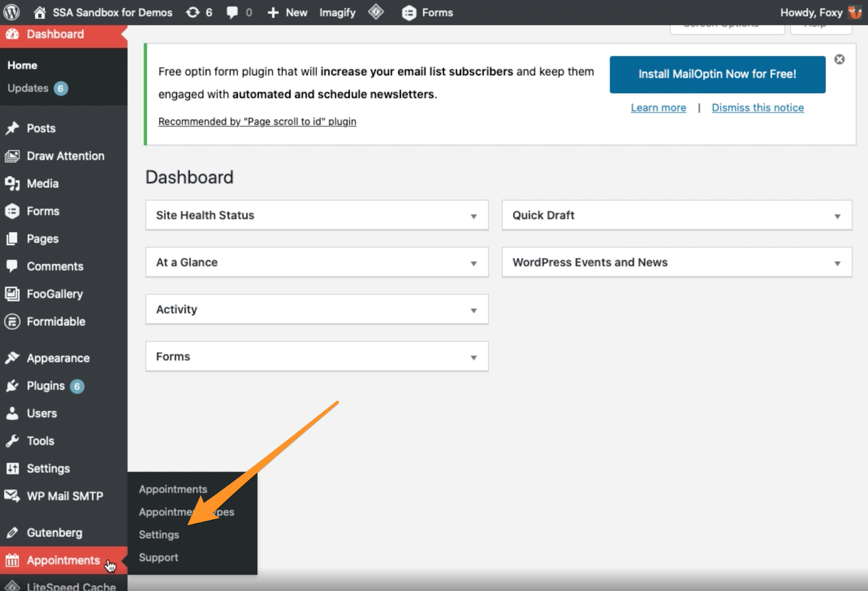Click the Forms sidebar icon
Screen dimensions: 868x591
tap(12, 211)
